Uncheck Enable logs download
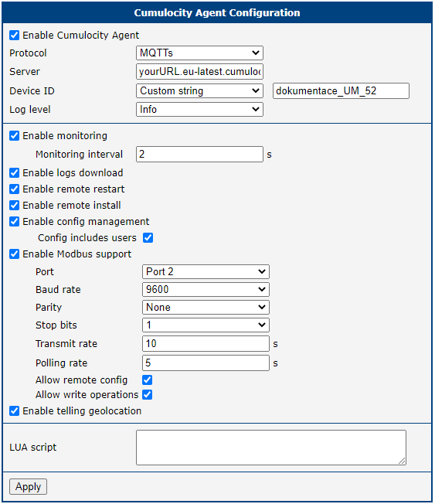Image resolution: width=435 pixels, height=504 pixels. click(14, 172)
